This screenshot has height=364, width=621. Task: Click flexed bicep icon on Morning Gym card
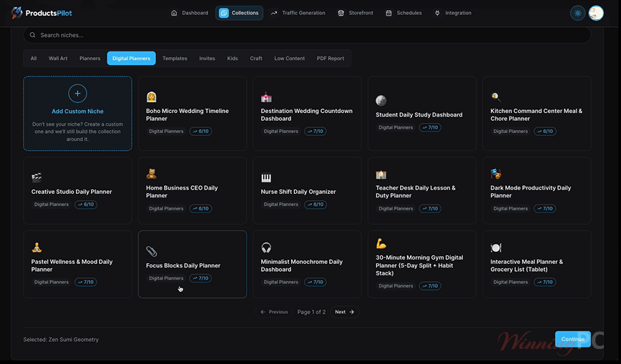click(x=381, y=244)
